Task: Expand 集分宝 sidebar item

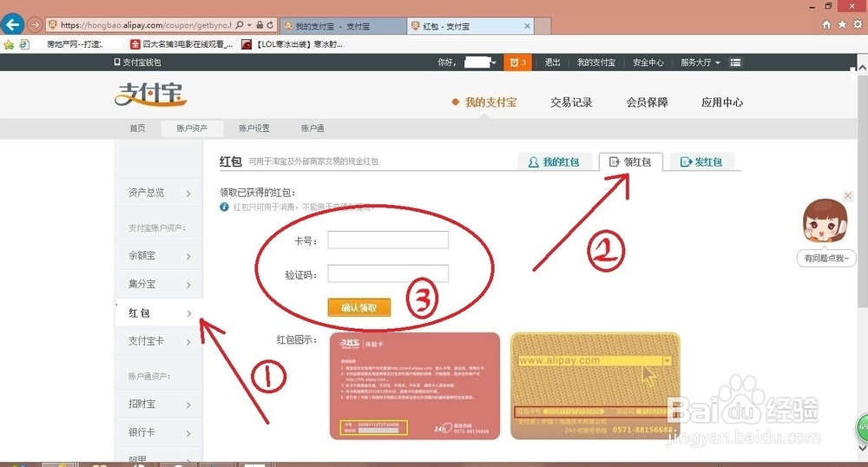Action: coord(158,284)
